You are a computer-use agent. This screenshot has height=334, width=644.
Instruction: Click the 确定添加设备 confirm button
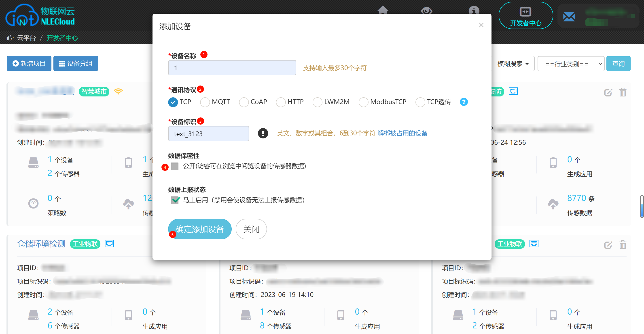199,229
